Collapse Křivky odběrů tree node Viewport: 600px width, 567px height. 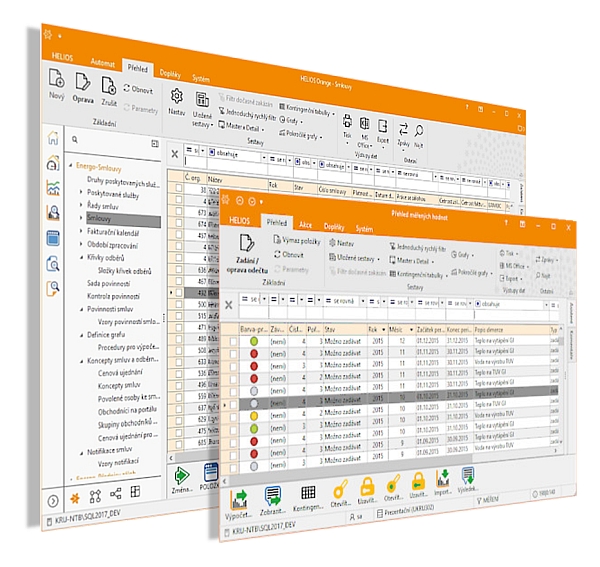point(81,257)
